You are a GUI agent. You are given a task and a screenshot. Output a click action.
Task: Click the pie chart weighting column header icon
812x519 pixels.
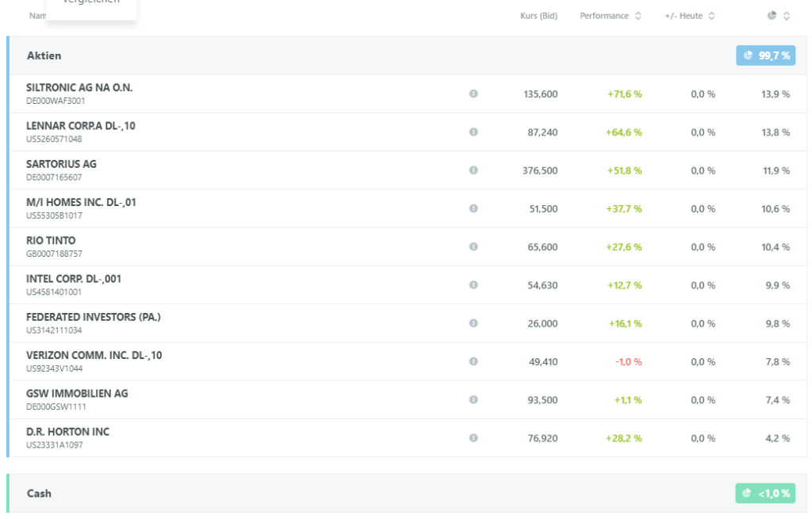772,16
